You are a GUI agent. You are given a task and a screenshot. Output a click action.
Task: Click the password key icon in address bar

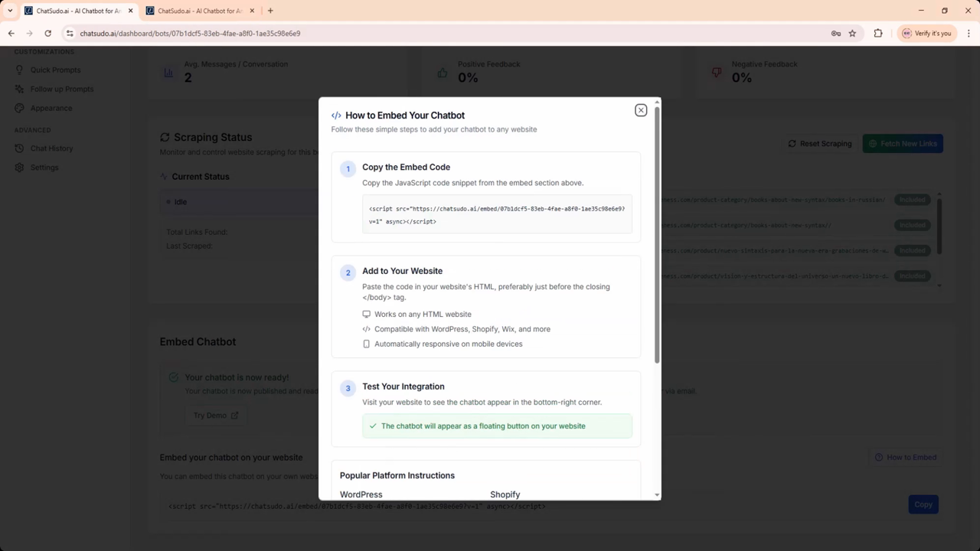pos(836,34)
